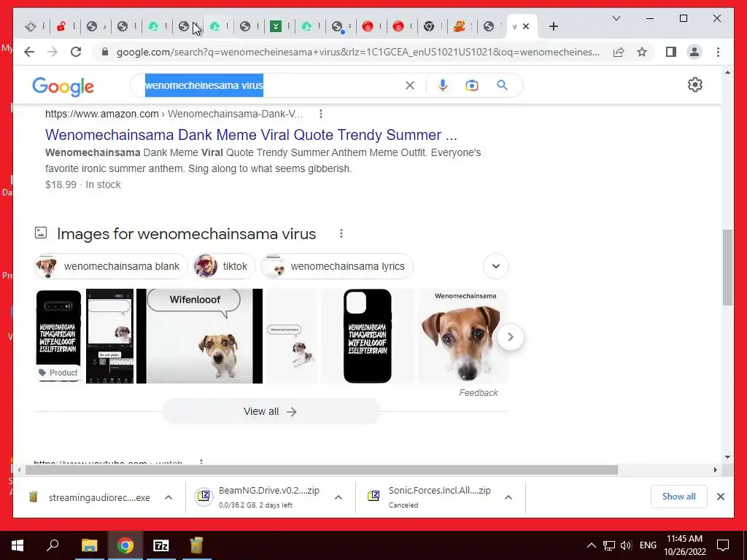747x560 pixels.
Task: Open the Windows Start menu
Action: 18,545
